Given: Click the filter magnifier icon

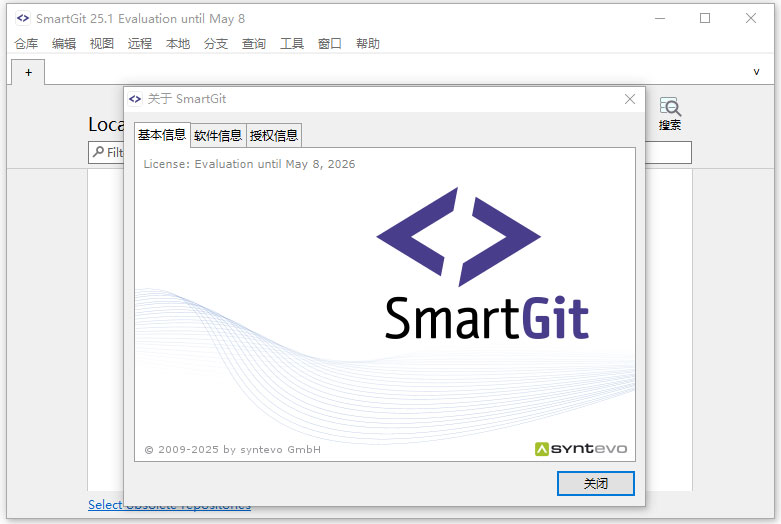Looking at the screenshot, I should click(98, 152).
